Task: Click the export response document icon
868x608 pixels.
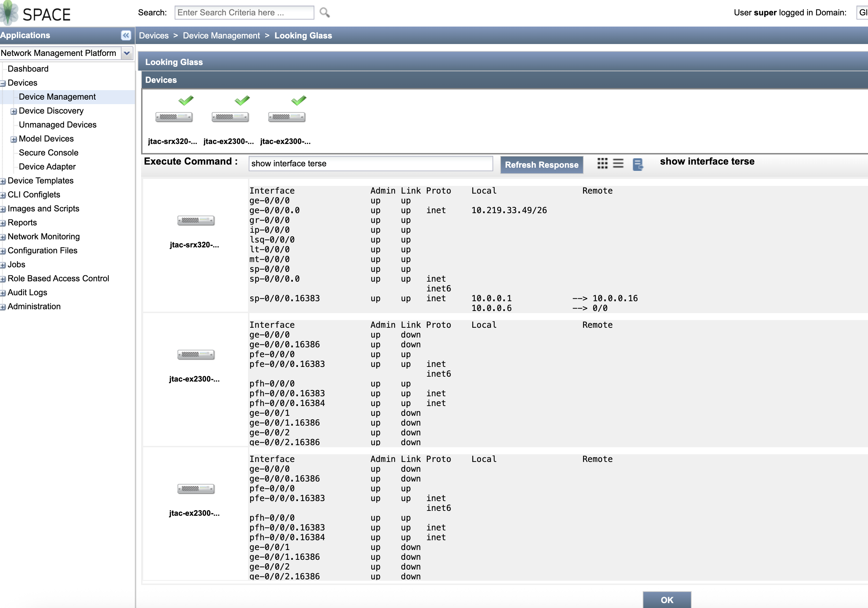Action: coord(638,164)
